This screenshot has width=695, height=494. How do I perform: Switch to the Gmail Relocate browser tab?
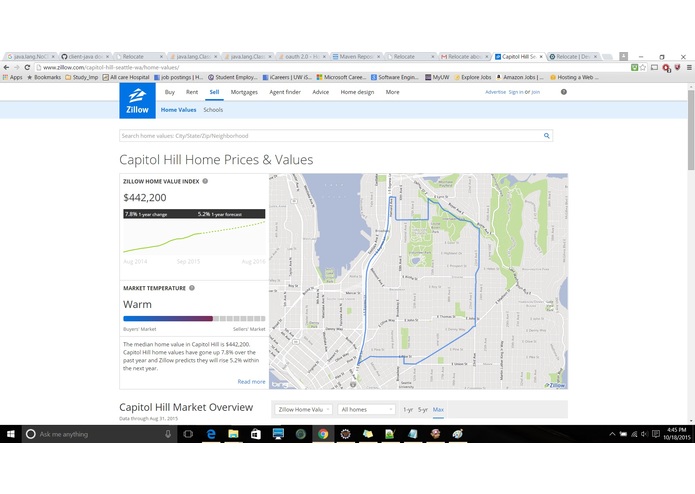click(x=465, y=57)
